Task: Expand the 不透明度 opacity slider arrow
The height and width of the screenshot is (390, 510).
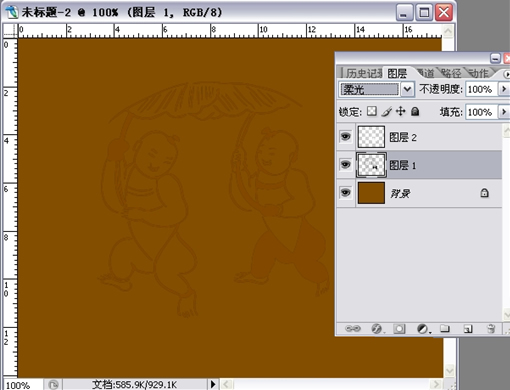Action: coord(504,89)
